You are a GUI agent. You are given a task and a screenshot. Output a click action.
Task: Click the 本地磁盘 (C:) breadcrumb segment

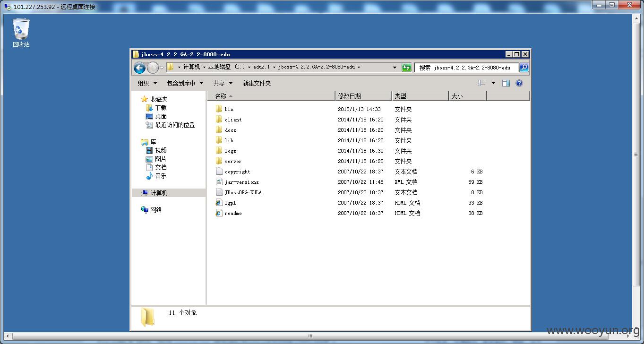tap(226, 67)
